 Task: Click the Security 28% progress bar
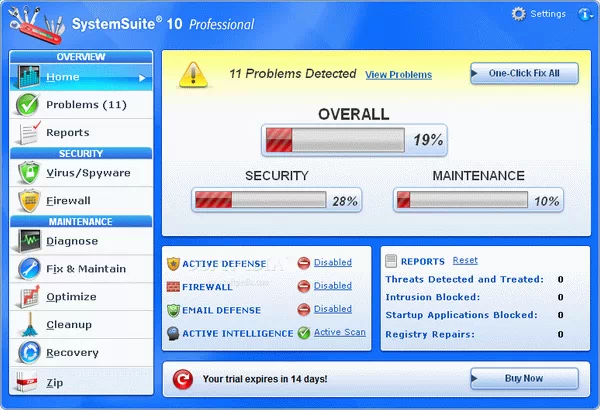coord(260,200)
